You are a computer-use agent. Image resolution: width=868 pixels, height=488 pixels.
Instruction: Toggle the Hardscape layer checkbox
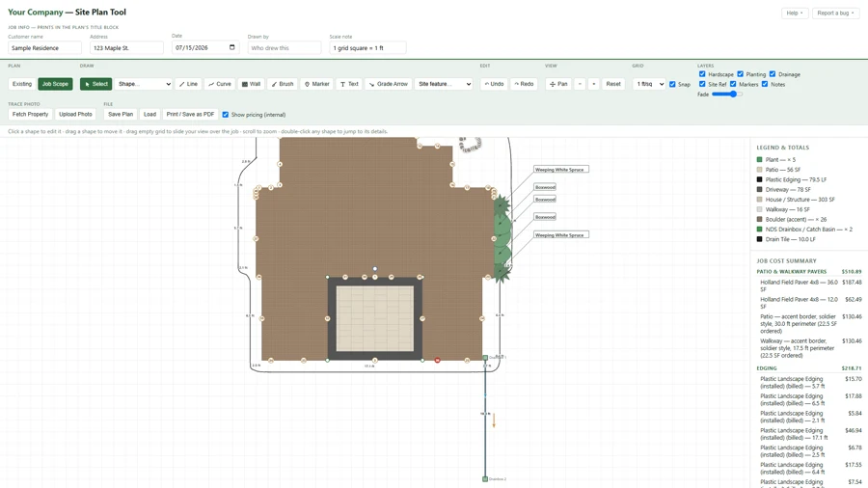(702, 74)
